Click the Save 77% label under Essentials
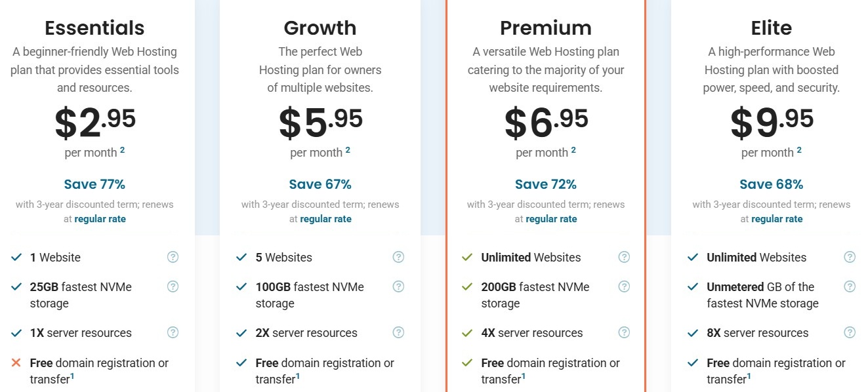This screenshot has width=868, height=392. point(94,184)
